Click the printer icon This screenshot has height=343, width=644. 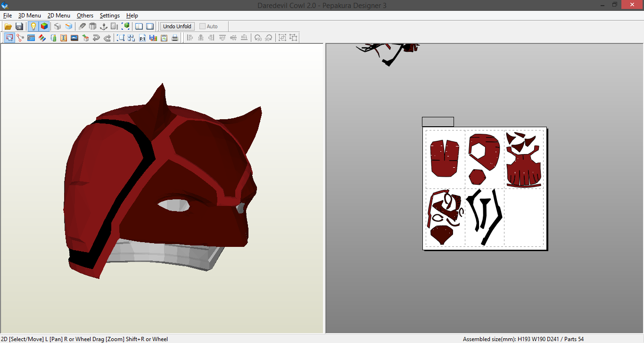point(175,38)
